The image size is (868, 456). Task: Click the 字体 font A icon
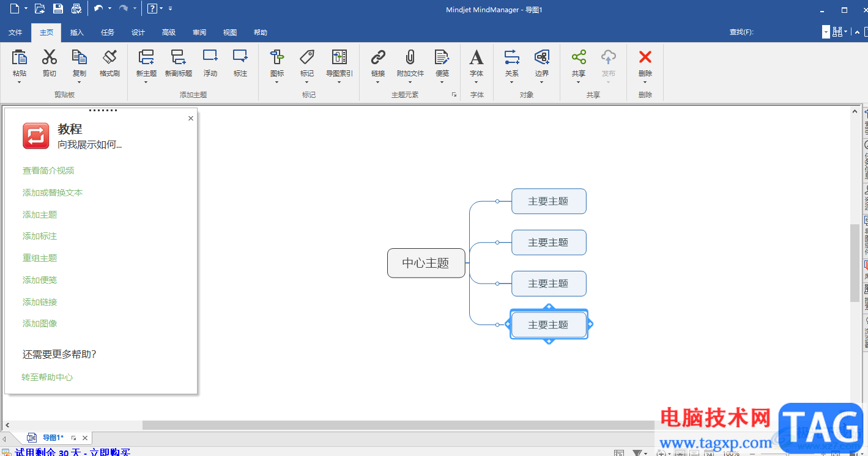coord(477,57)
